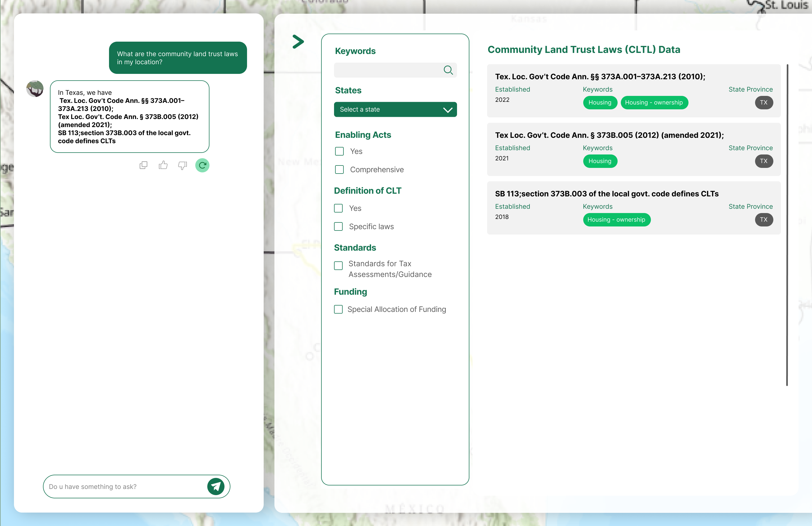Screen dimensions: 812x526
Task: Collapse panel with green chevron arrow
Action: point(298,42)
